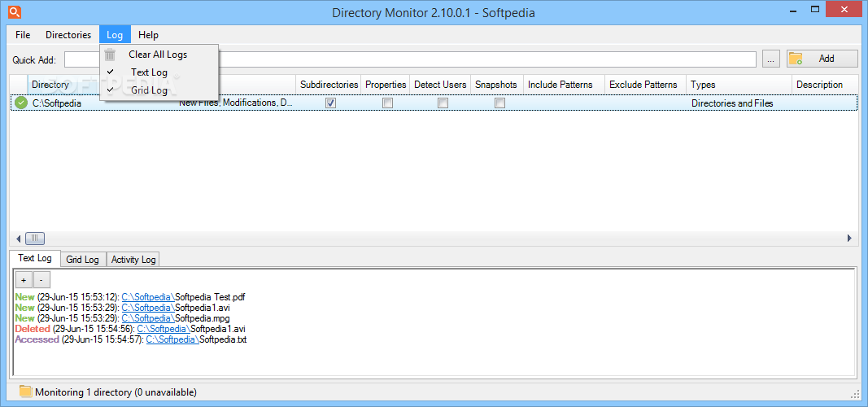Enable the Snapshots checkbox for C:\Softpedia
Image resolution: width=868 pixels, height=407 pixels.
point(499,103)
